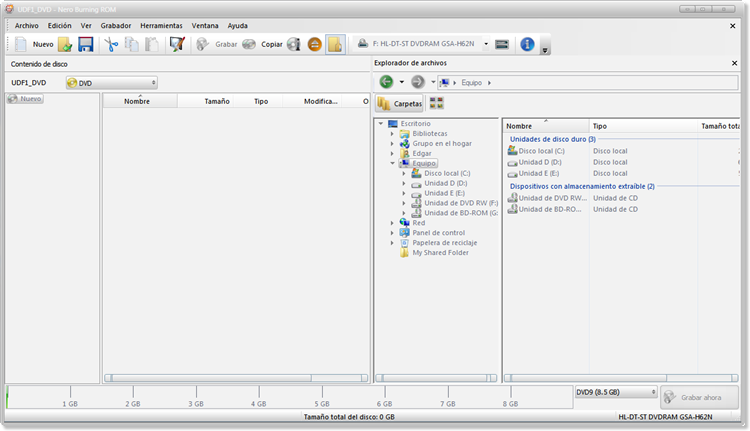Open the Grabador menu
This screenshot has width=750, height=431.
coord(116,26)
